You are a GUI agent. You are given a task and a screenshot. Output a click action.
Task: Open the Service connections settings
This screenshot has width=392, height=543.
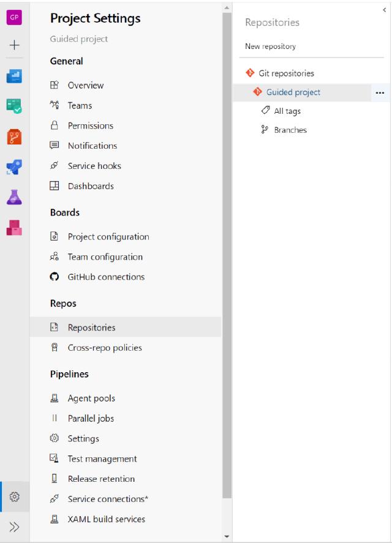click(108, 499)
